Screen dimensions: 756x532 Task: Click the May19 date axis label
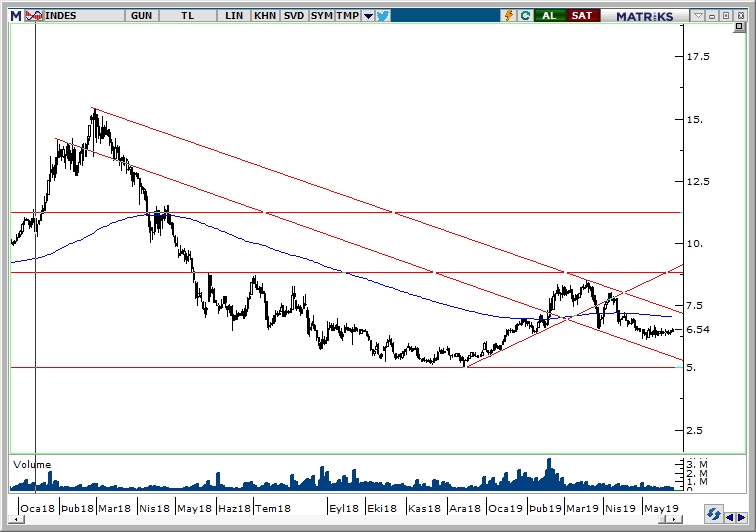tap(661, 508)
